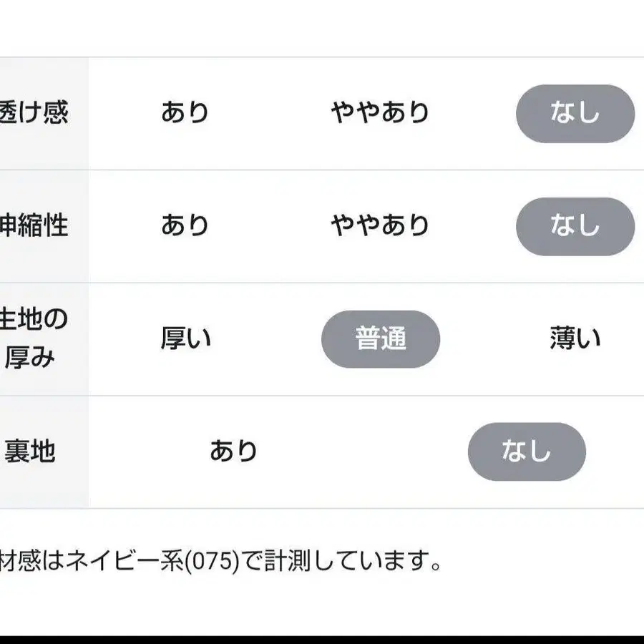Screen dimensions: 644x644
Task: Click the 透け感 row header
Action: (x=34, y=113)
